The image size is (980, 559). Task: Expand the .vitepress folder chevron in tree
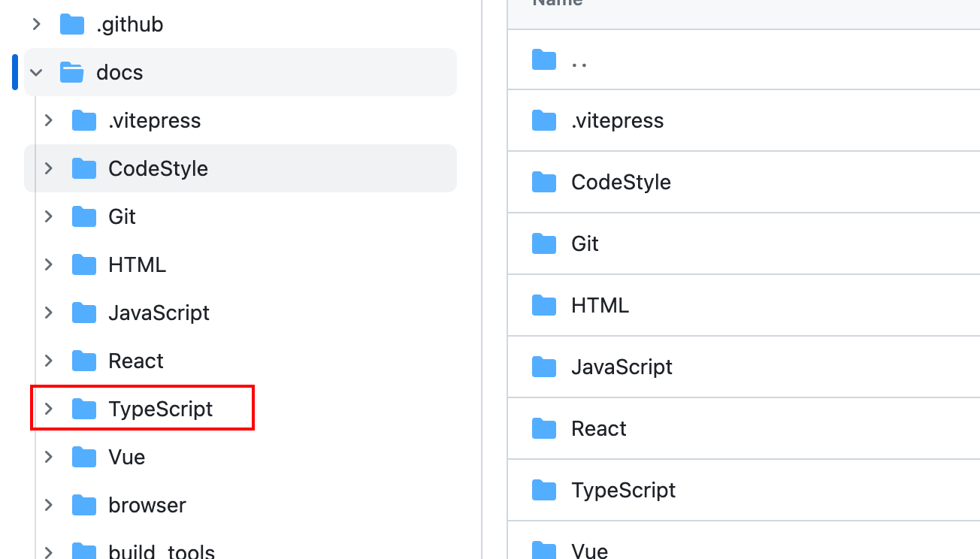tap(49, 121)
